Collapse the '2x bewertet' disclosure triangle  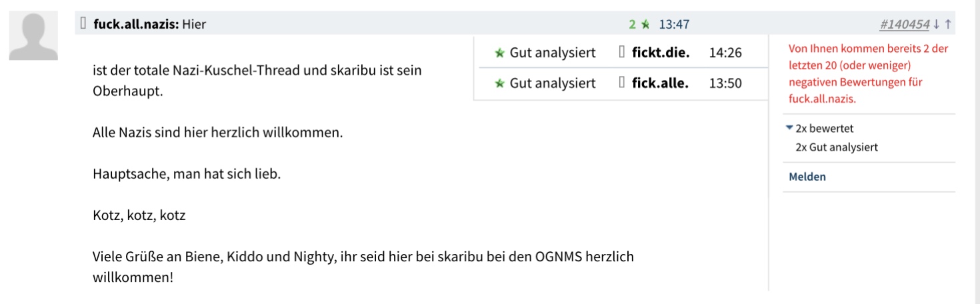pyautogui.click(x=789, y=128)
